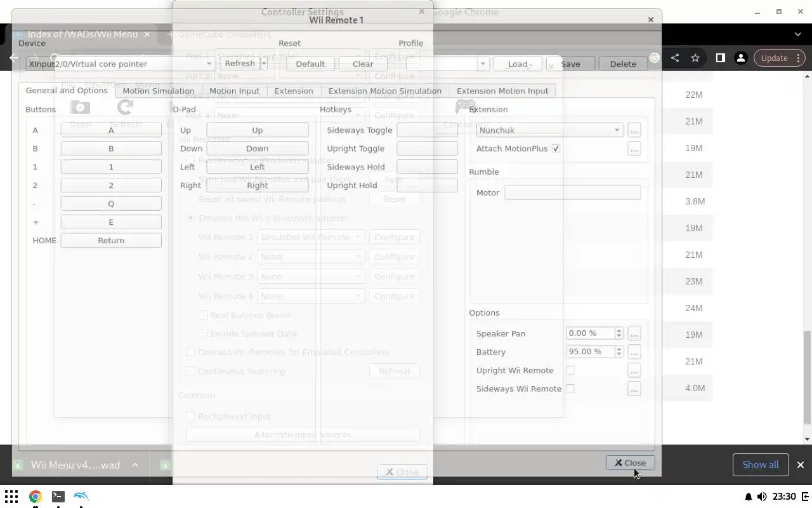
Task: Load the selected profile
Action: tap(518, 64)
